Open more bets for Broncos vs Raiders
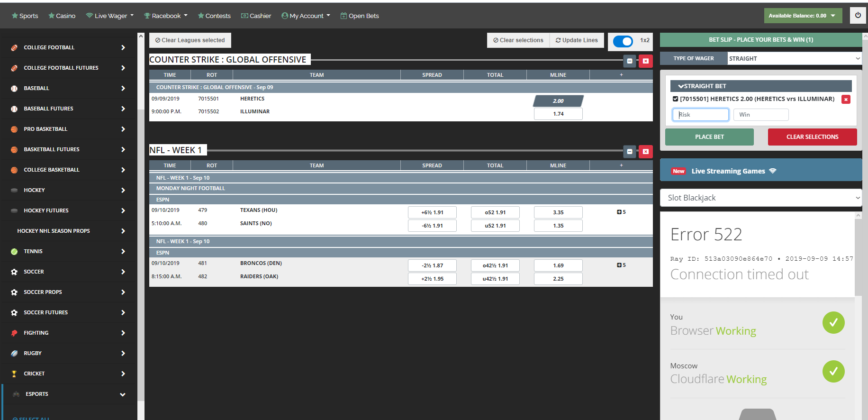Image resolution: width=868 pixels, height=420 pixels. pyautogui.click(x=621, y=265)
